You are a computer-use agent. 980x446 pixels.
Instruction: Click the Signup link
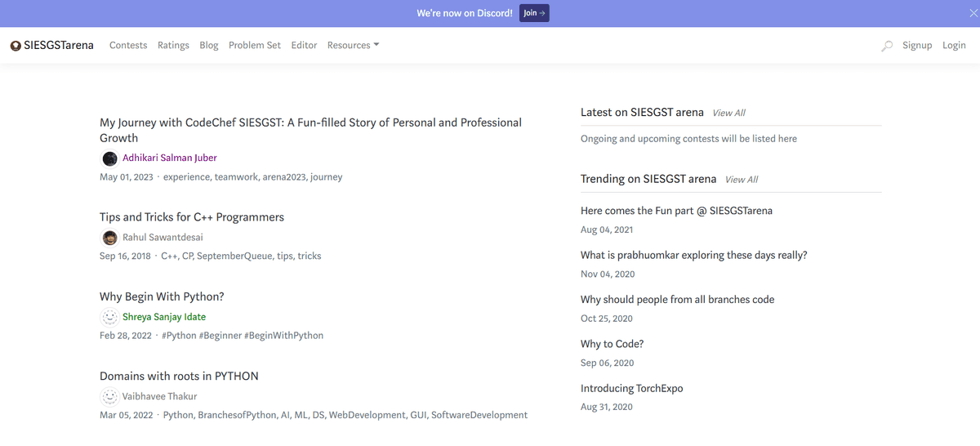pos(917,46)
